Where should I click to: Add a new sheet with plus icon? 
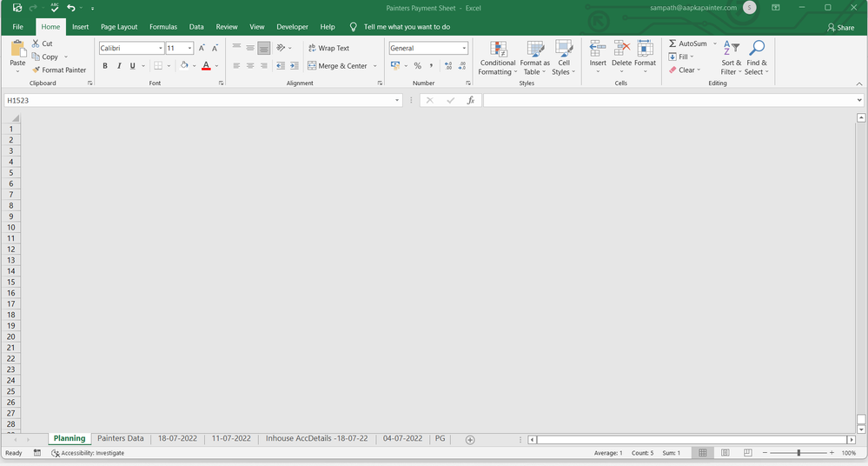point(470,439)
